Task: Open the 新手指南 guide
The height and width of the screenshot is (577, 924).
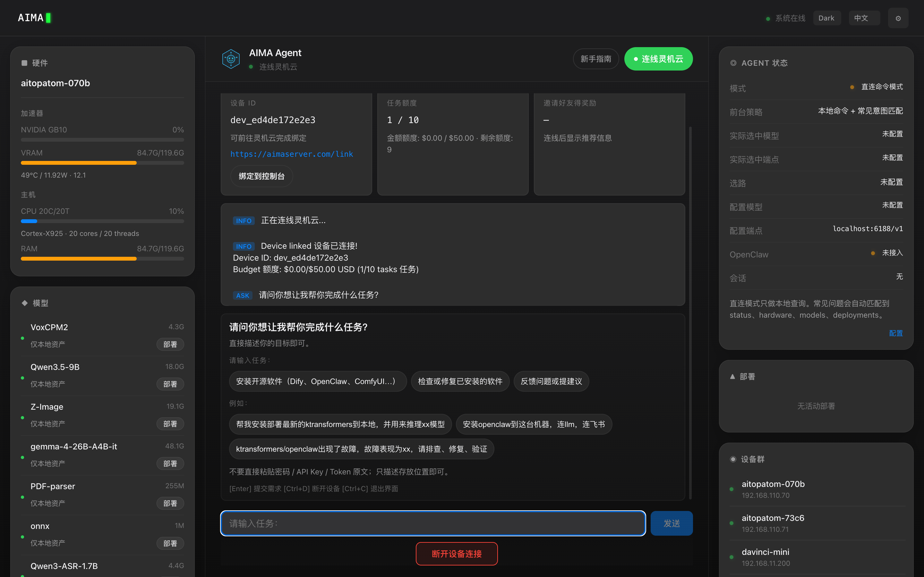Action: pos(596,58)
